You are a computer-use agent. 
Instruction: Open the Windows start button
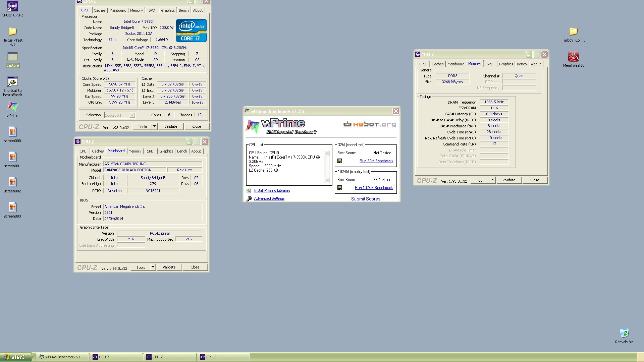tap(16, 357)
